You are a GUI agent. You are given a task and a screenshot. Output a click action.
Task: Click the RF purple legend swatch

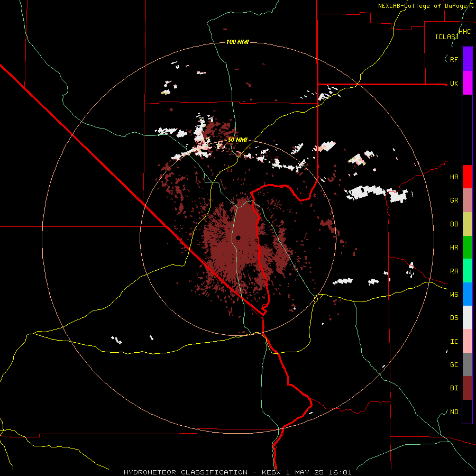[x=467, y=59]
